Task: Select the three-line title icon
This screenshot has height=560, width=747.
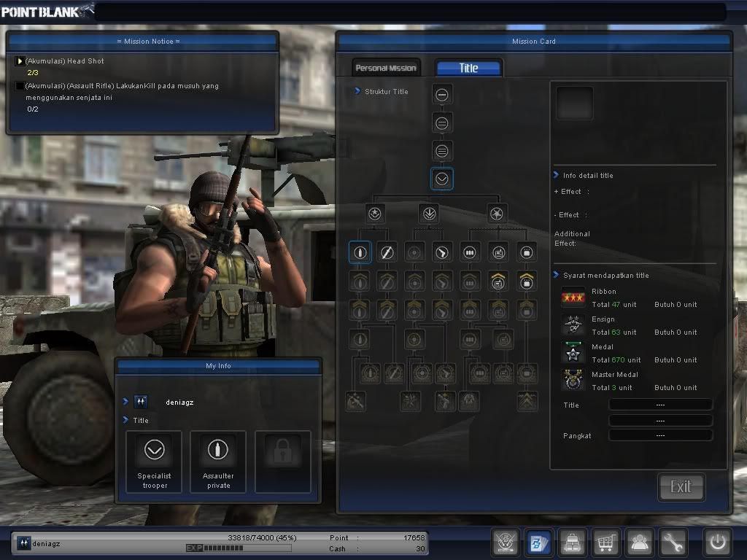Action: point(441,152)
